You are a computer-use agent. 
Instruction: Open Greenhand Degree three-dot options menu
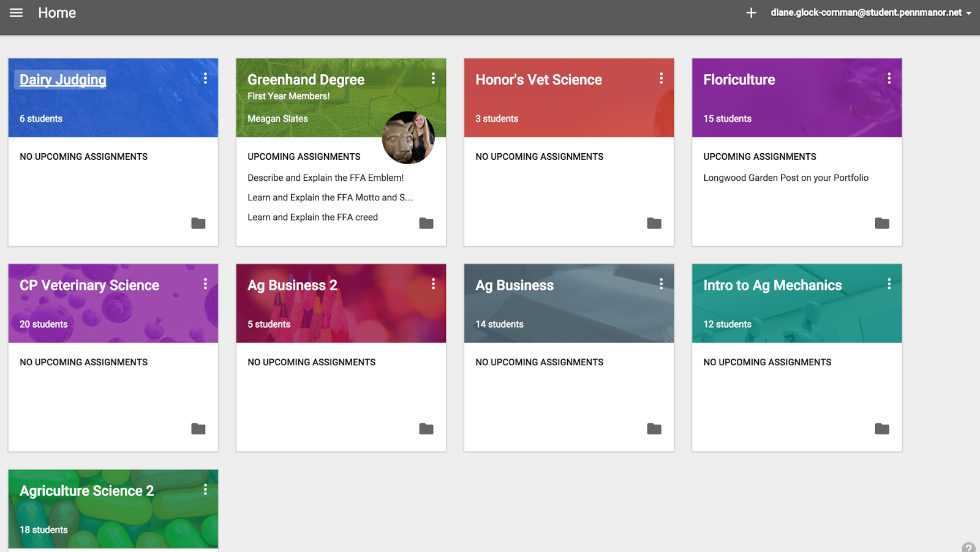pos(433,78)
